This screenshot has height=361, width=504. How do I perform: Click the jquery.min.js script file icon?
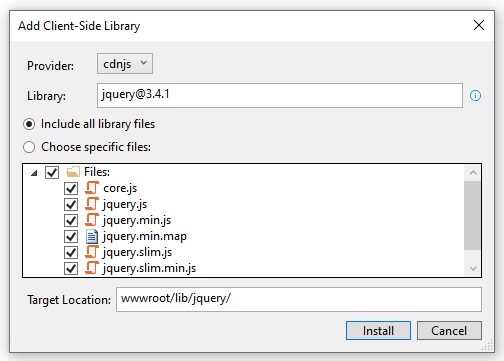coord(92,220)
